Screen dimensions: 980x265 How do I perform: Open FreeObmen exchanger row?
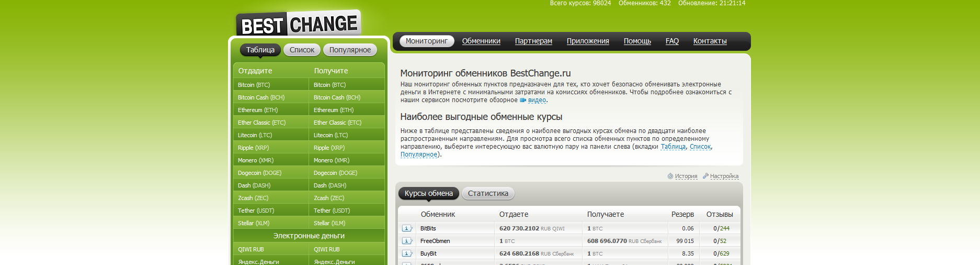click(x=570, y=241)
